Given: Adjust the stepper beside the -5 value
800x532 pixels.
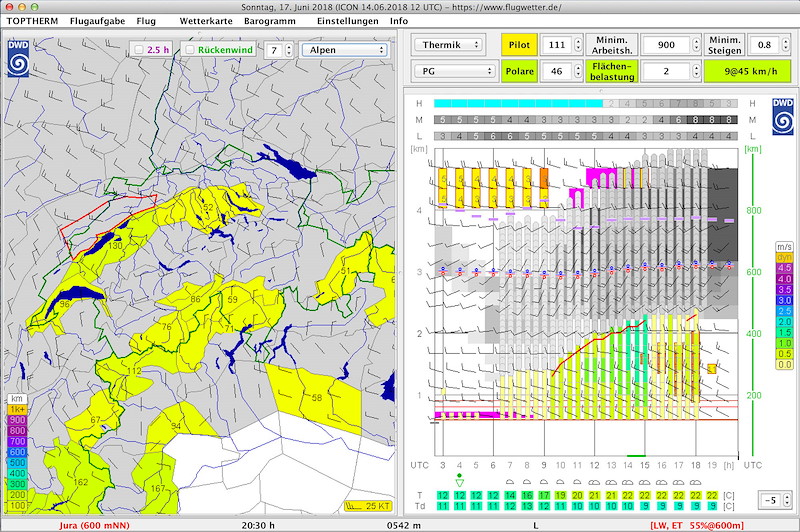Looking at the screenshot, I should (x=787, y=500).
